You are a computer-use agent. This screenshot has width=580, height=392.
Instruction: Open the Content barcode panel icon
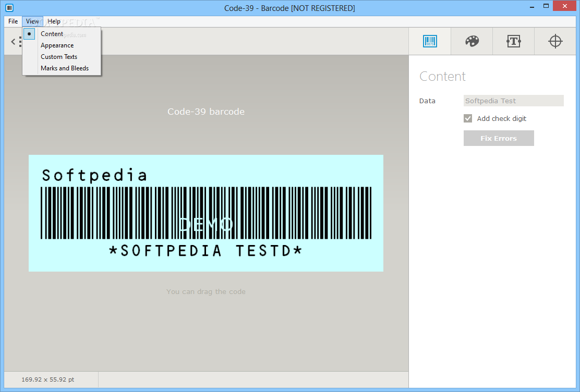430,41
